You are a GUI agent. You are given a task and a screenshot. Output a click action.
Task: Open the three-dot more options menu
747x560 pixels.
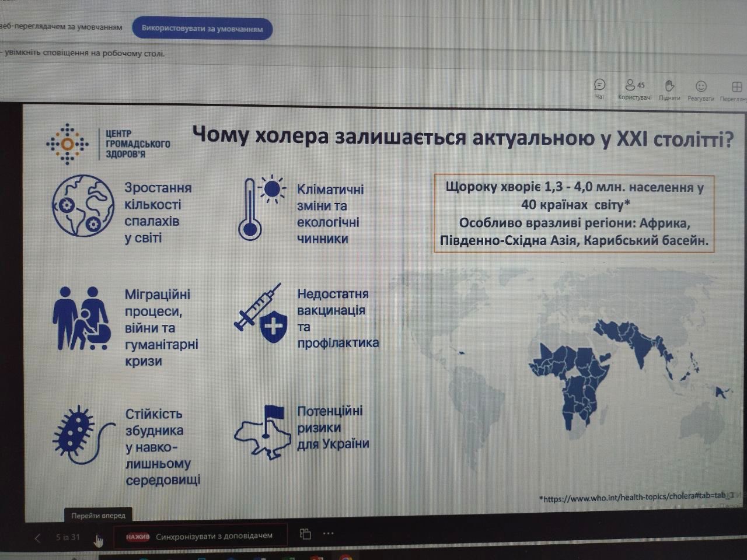click(328, 534)
